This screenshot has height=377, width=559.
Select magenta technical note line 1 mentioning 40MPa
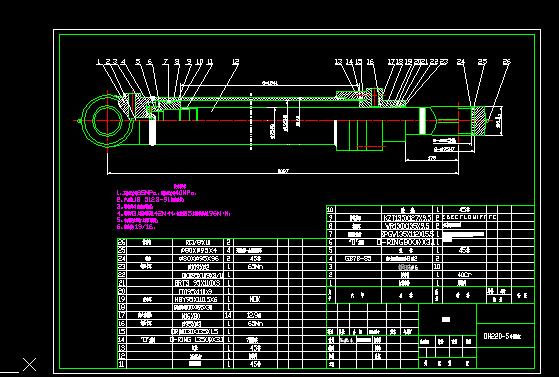pyautogui.click(x=157, y=193)
